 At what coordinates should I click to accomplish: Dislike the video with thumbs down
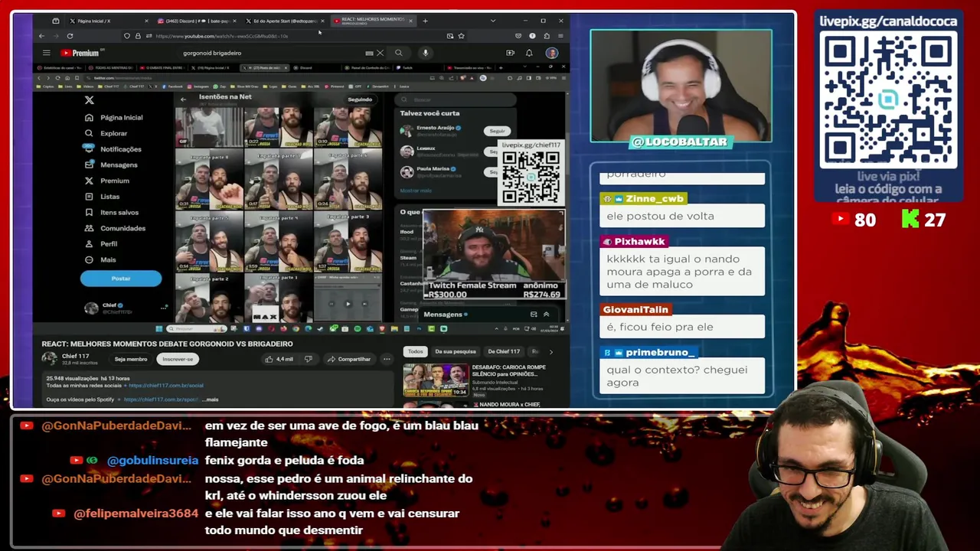click(308, 359)
